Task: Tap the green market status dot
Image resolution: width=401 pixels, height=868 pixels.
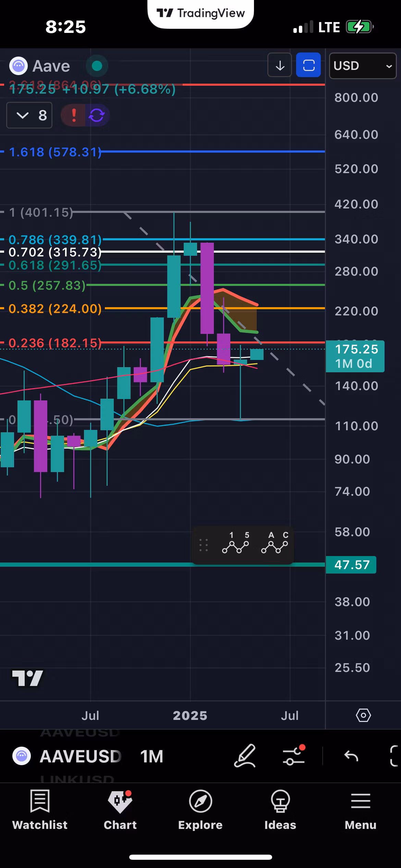Action: pyautogui.click(x=97, y=66)
